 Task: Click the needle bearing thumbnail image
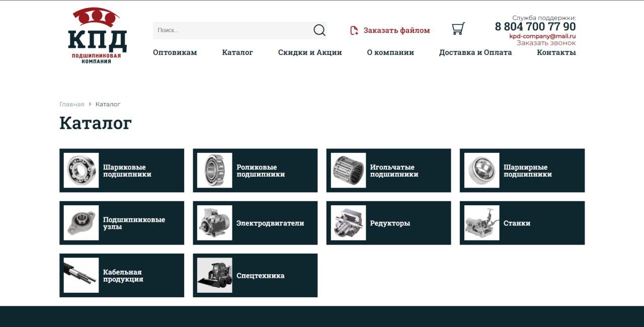click(348, 171)
